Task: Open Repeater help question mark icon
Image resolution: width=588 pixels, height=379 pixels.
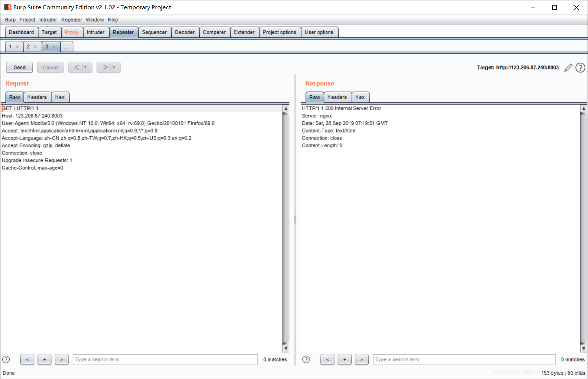Action: pos(580,68)
